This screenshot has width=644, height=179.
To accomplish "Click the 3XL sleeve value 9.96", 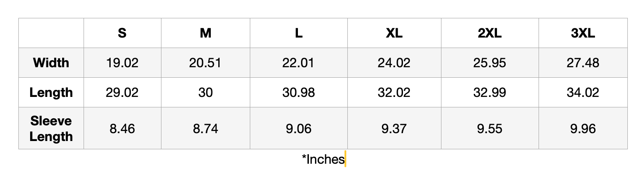I will pyautogui.click(x=583, y=128).
